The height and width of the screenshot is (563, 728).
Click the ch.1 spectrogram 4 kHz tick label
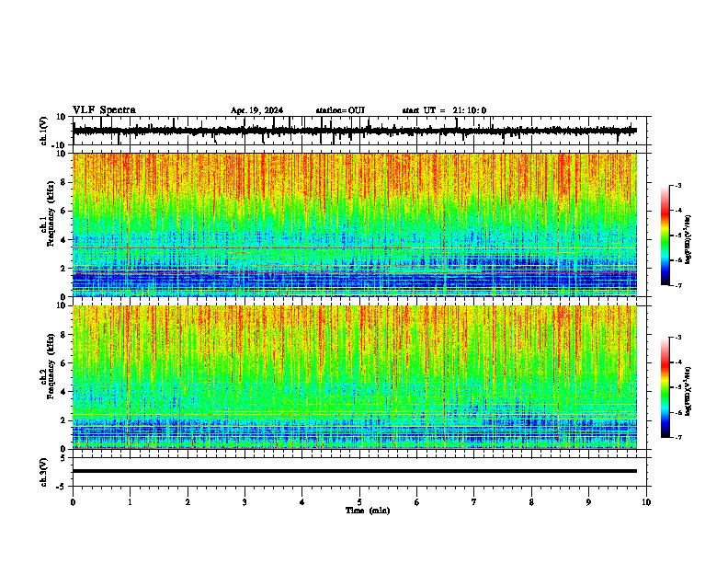tap(63, 240)
